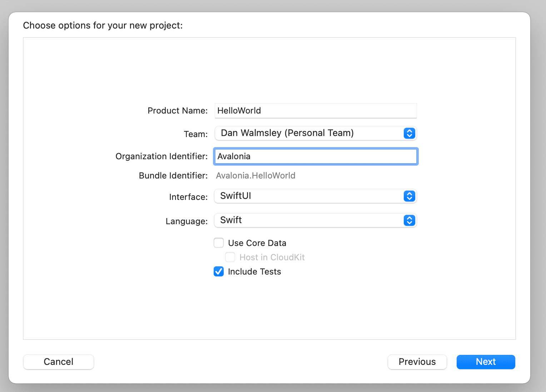Viewport: 546px width, 392px height.
Task: Click the blue chevron arrows on Team popup
Action: [x=409, y=133]
